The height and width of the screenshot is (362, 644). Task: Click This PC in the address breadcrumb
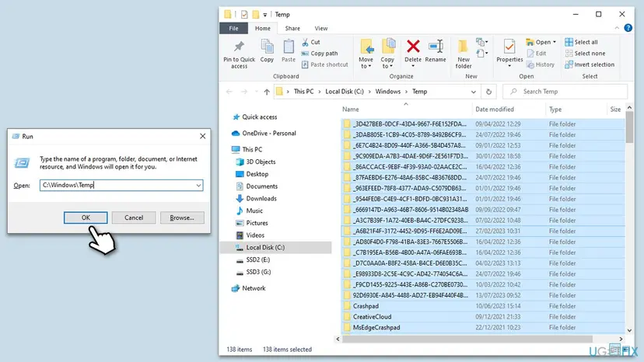pyautogui.click(x=303, y=92)
